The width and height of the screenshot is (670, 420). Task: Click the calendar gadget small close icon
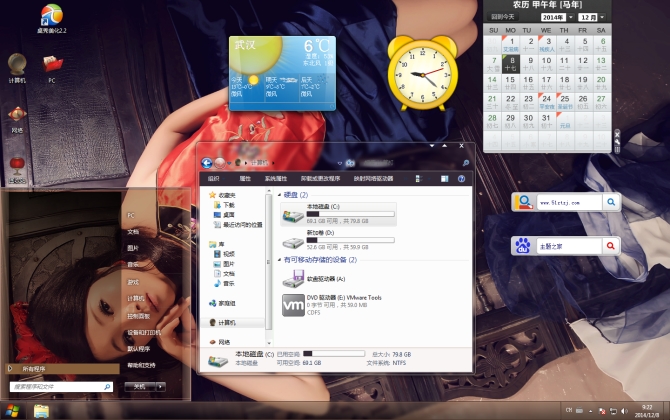tap(617, 134)
